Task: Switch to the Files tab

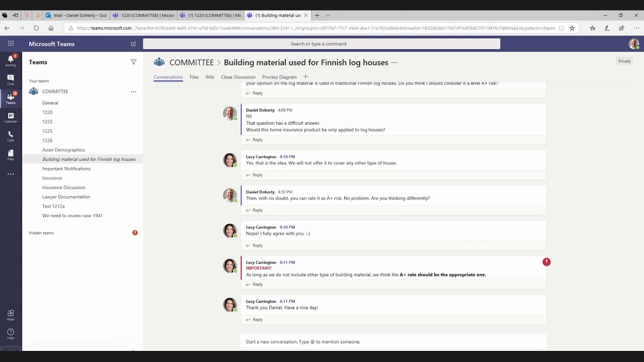Action: point(194,77)
